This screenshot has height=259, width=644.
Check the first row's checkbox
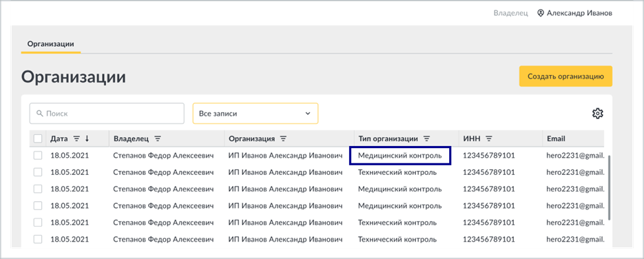[38, 156]
